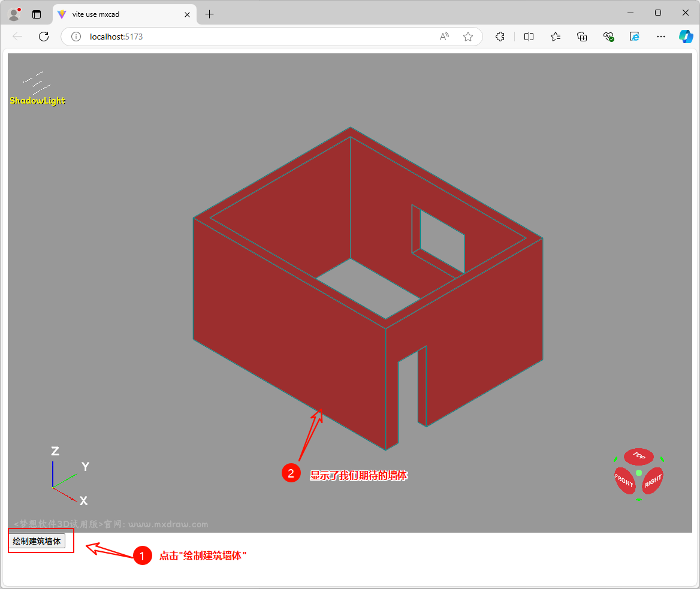700x589 pixels.
Task: Select the FRONT face on view cube
Action: [x=625, y=481]
